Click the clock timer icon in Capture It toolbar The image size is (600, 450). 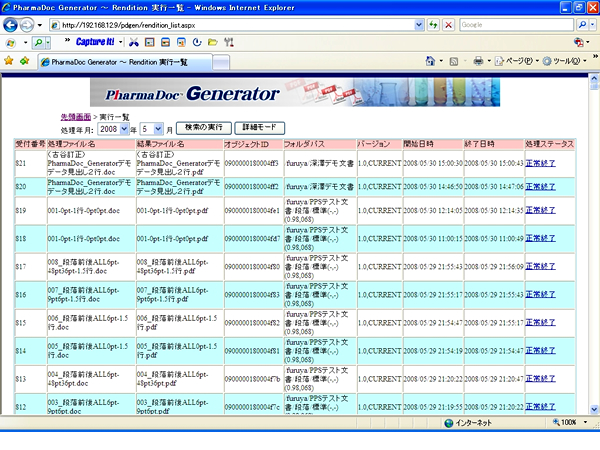pos(197,42)
